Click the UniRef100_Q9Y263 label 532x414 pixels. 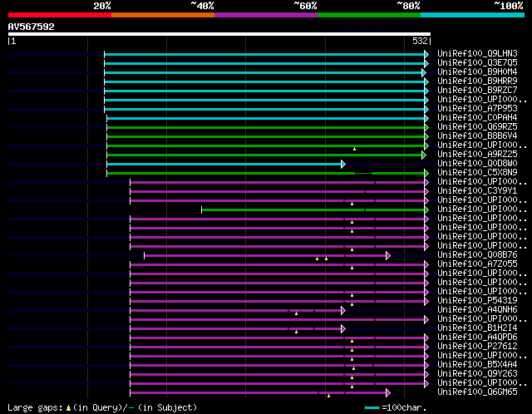click(477, 374)
